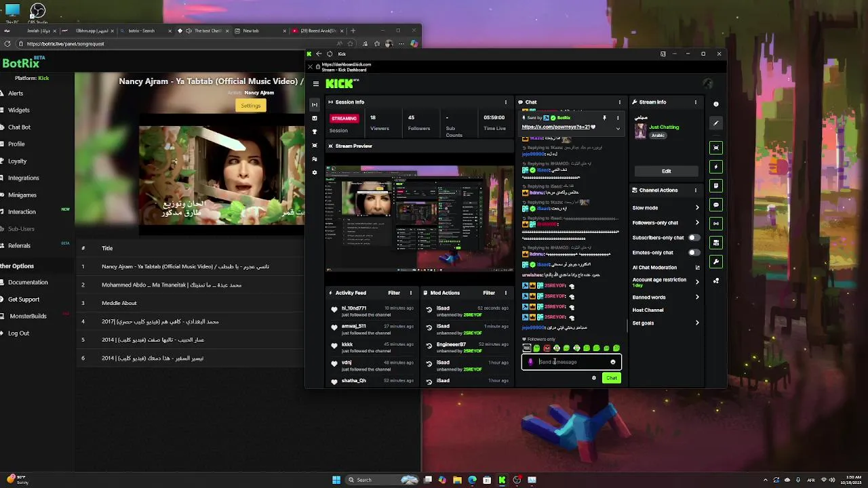Click the wrench icon in right toolbar
868x488 pixels.
(x=716, y=262)
